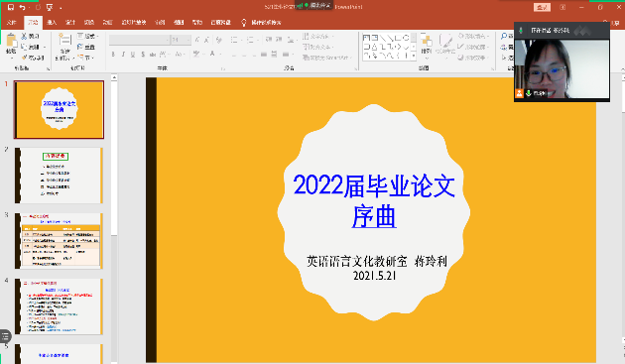625x364 pixels.
Task: Click the Paste clipboard icon
Action: pyautogui.click(x=11, y=41)
